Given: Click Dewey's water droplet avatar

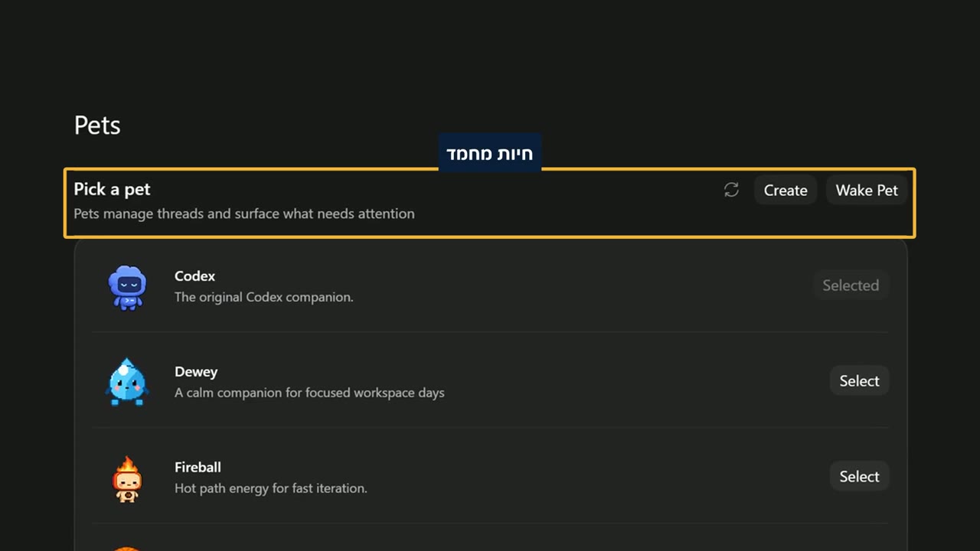Looking at the screenshot, I should point(126,382).
